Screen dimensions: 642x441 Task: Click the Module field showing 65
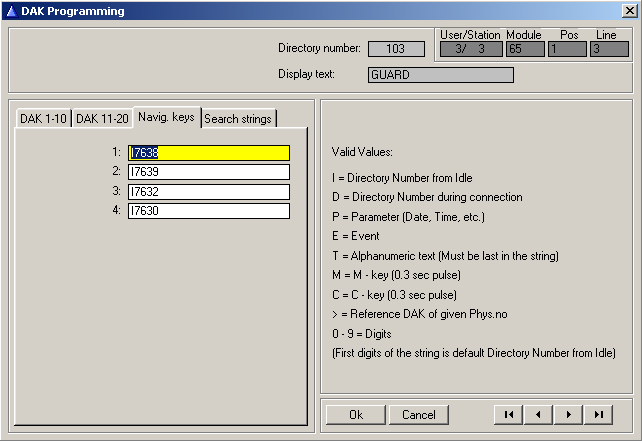[524, 49]
